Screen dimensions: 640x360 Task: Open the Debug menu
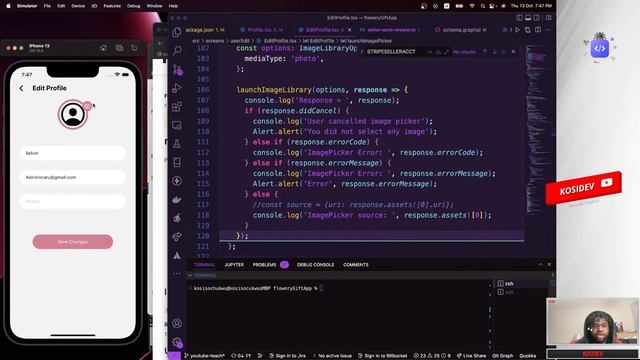[x=133, y=6]
